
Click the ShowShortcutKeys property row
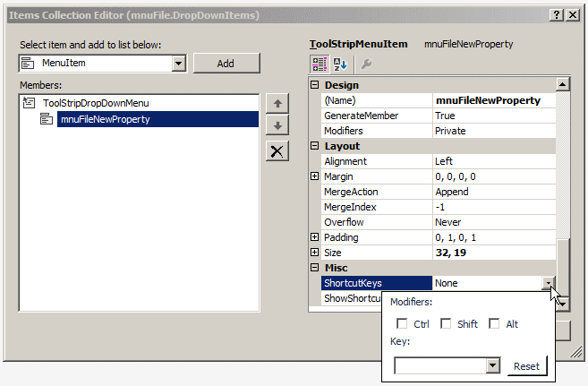[x=351, y=298]
